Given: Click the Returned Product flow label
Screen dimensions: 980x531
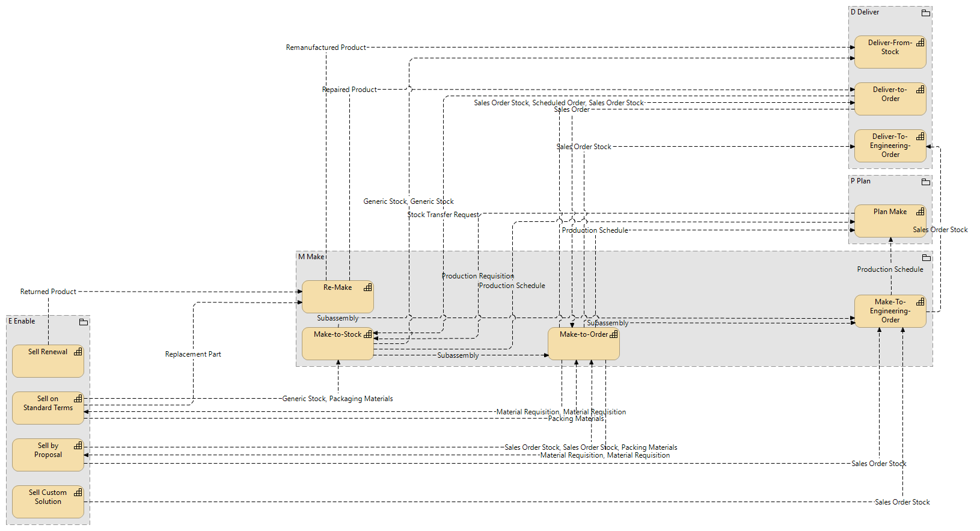Looking at the screenshot, I should 48,292.
